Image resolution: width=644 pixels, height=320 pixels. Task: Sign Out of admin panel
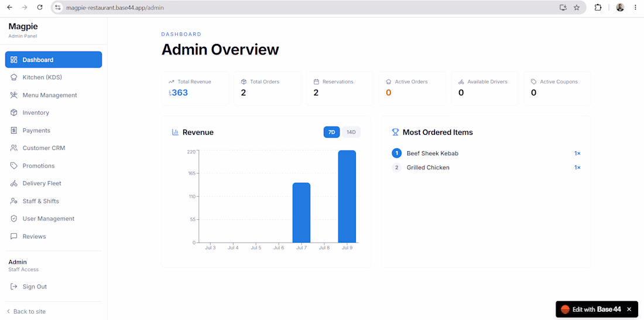click(x=53, y=286)
